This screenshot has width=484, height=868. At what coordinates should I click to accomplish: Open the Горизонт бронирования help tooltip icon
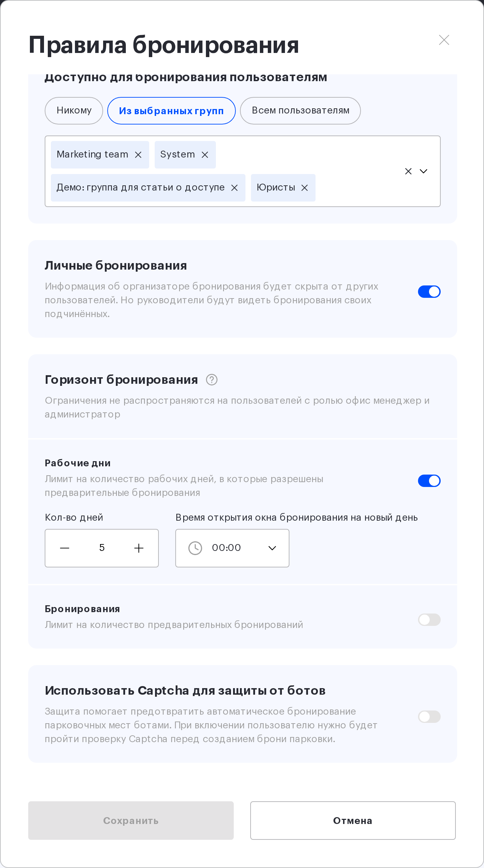coord(212,380)
